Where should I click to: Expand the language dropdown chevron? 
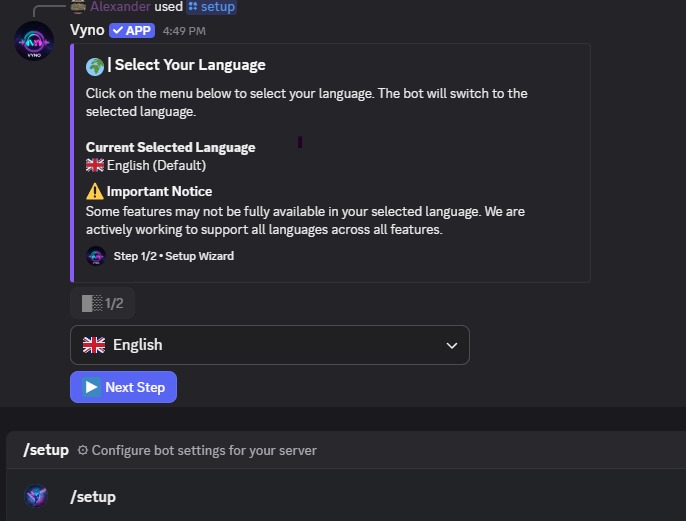pyautogui.click(x=451, y=345)
